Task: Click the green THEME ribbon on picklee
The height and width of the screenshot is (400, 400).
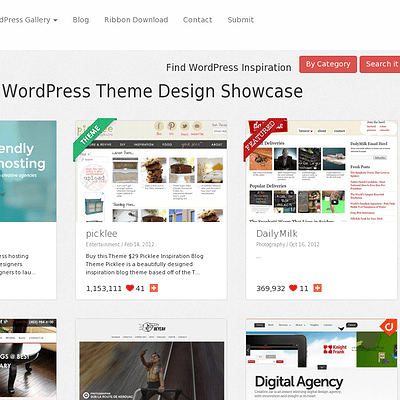Action: [x=92, y=136]
